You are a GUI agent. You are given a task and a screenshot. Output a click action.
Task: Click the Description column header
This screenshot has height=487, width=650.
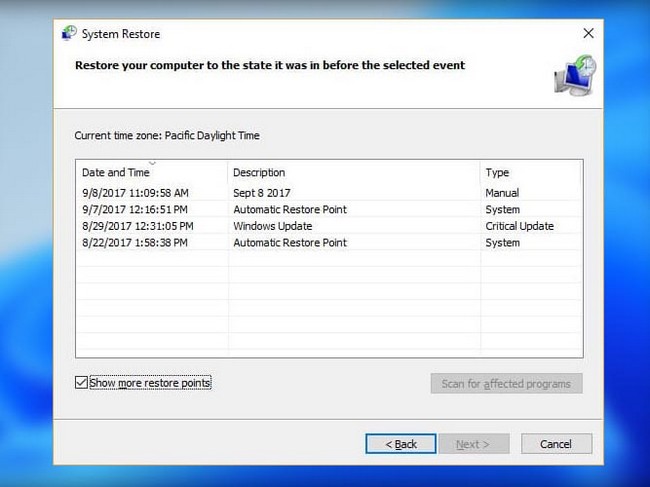tap(259, 173)
